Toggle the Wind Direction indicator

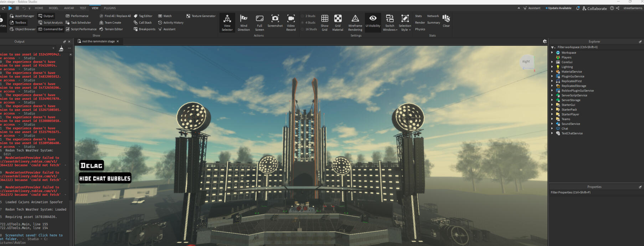(244, 22)
